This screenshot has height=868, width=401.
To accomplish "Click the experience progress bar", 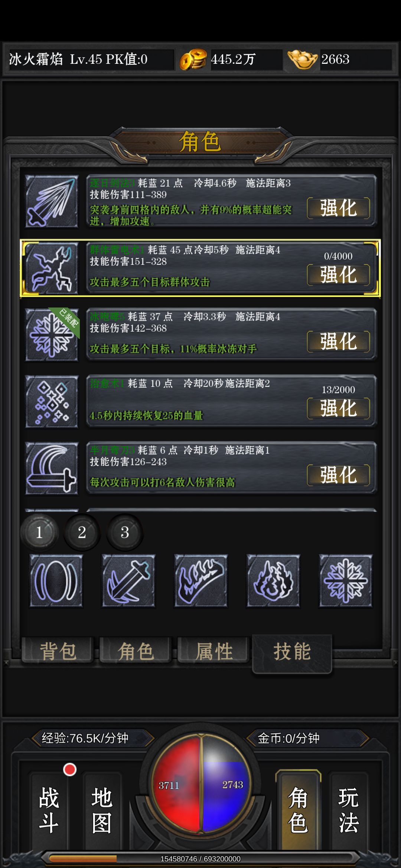I will point(200,859).
